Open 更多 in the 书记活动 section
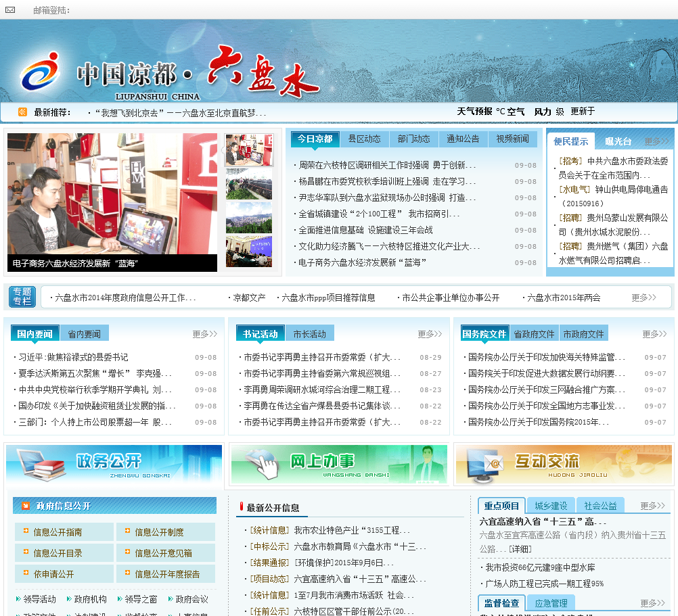This screenshot has height=616, width=678. (x=430, y=334)
